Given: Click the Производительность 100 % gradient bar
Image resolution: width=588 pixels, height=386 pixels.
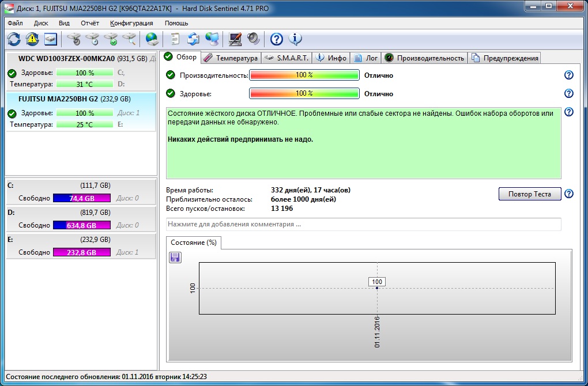Looking at the screenshot, I should (x=304, y=75).
